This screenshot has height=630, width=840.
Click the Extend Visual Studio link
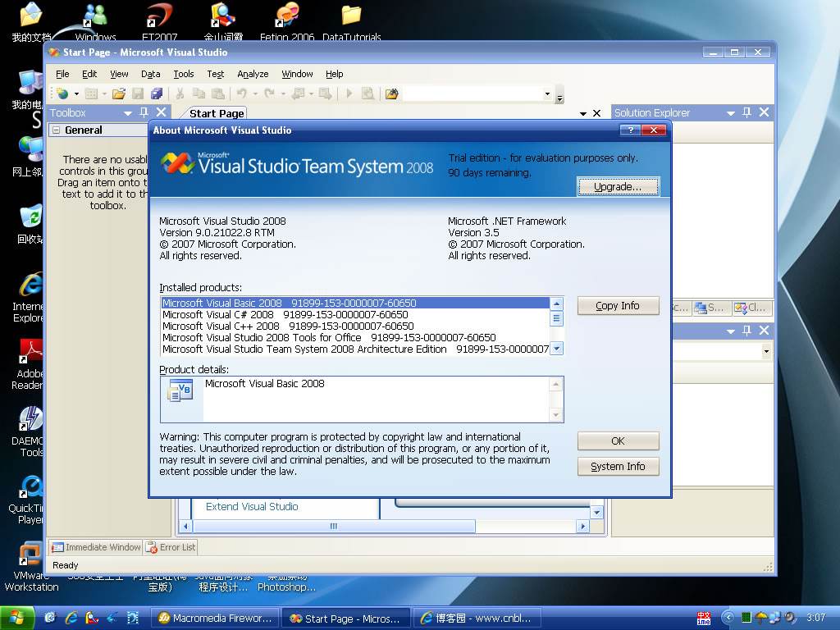252,507
